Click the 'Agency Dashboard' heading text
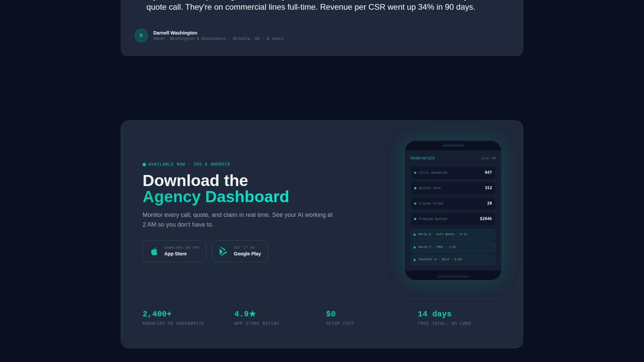Image resolution: width=644 pixels, height=362 pixels. pos(216,197)
